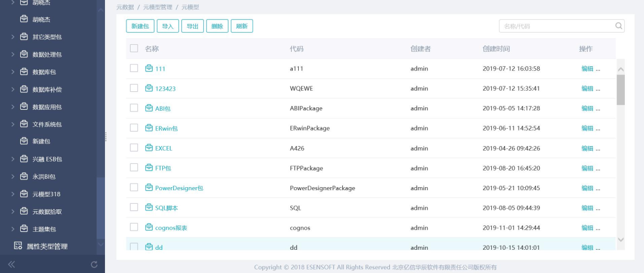Click the 属性类型管理 sidebar icon
The width and height of the screenshot is (644, 273).
click(18, 246)
